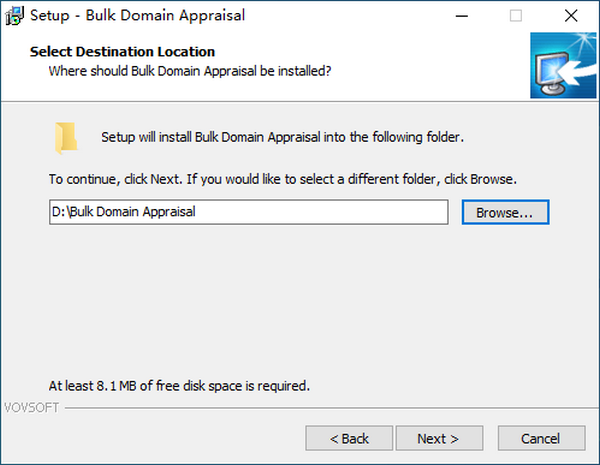Focus the D:\Bulk Domain Appraisal path field

click(x=248, y=213)
